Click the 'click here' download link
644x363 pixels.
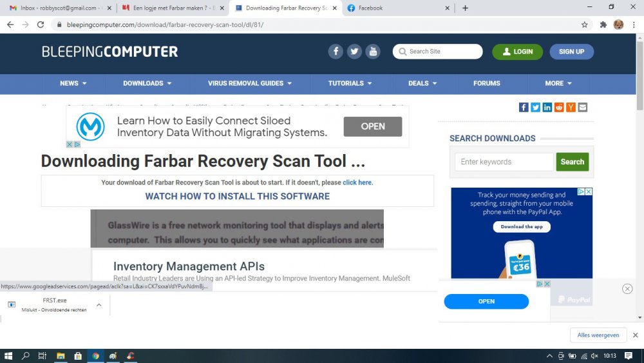click(357, 182)
